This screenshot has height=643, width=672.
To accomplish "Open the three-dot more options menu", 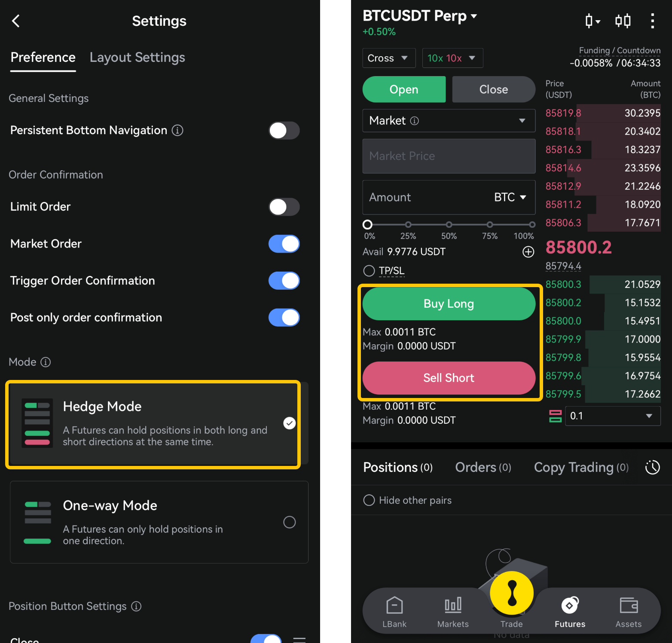I will (652, 21).
